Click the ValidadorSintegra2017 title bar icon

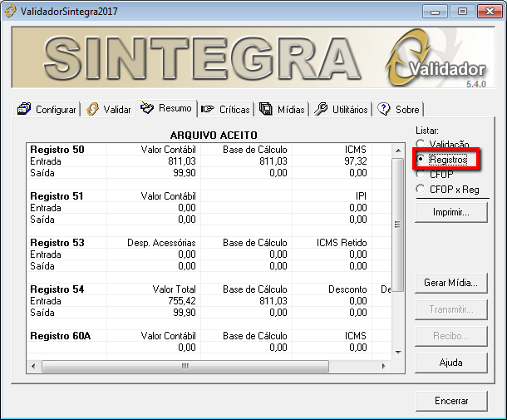(10, 12)
